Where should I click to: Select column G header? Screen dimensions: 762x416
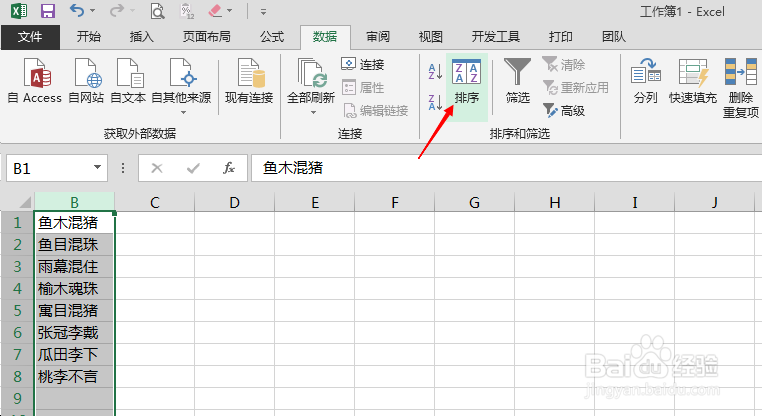click(x=475, y=202)
